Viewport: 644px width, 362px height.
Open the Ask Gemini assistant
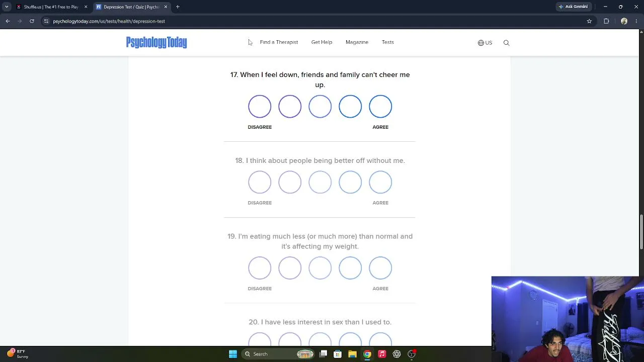pos(573,7)
